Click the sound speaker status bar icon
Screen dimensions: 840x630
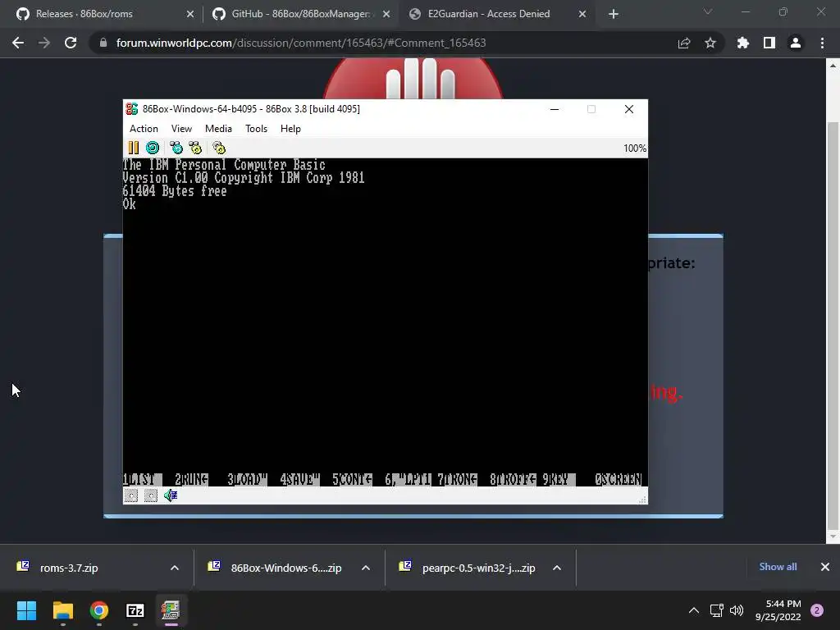point(171,495)
